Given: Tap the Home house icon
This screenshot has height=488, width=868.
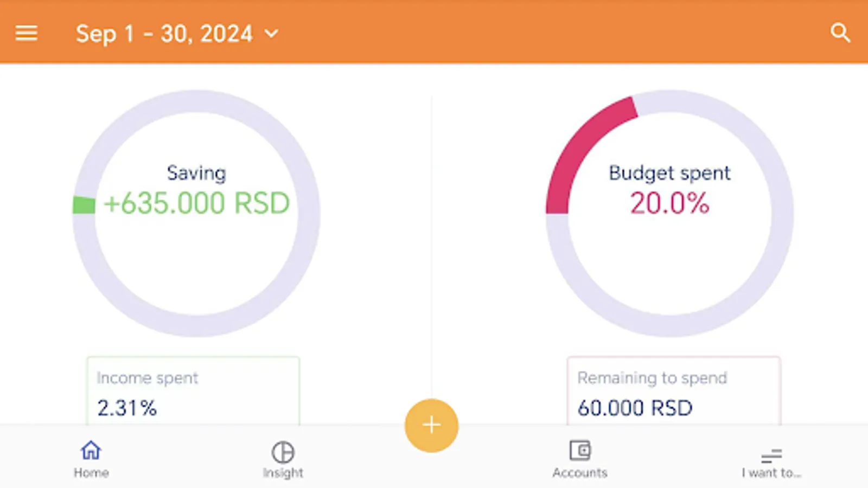Looking at the screenshot, I should (91, 450).
